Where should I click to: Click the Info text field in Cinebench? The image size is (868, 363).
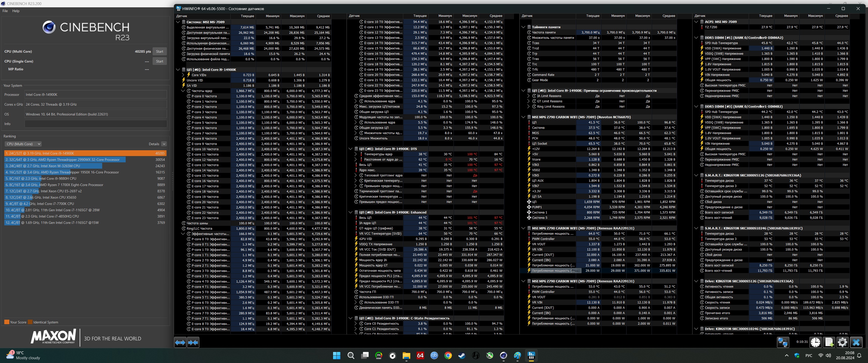(96, 124)
